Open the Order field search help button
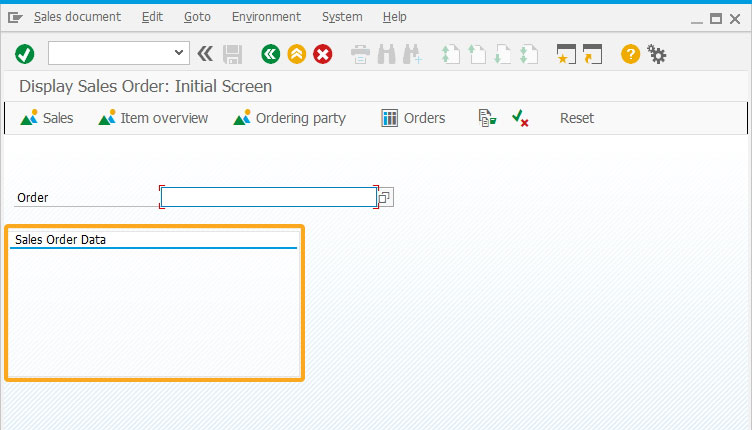 tap(385, 197)
